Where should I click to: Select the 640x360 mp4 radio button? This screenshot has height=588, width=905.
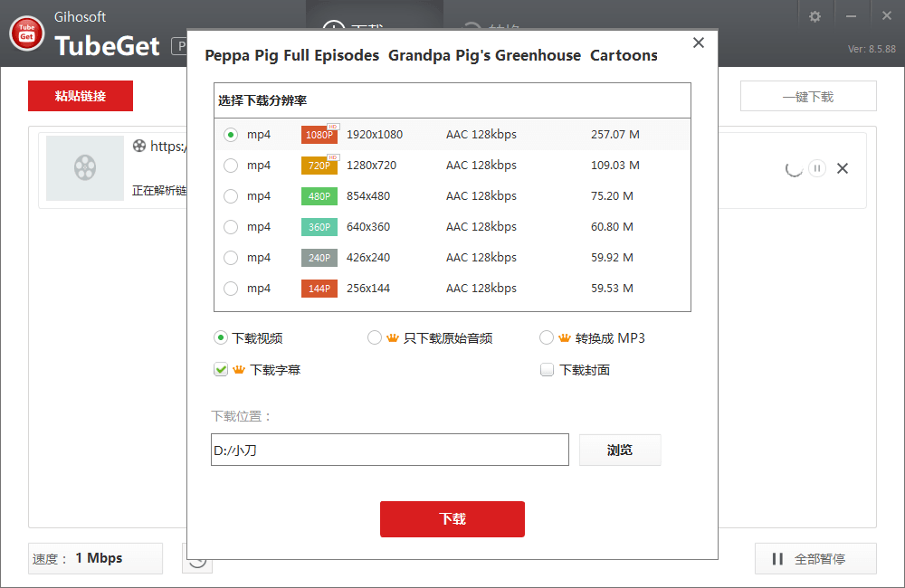coord(231,227)
